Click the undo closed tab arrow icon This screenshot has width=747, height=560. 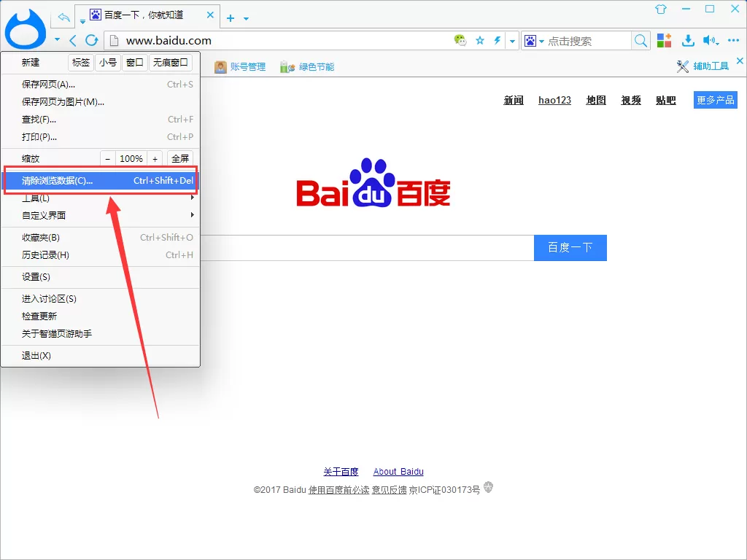click(64, 17)
